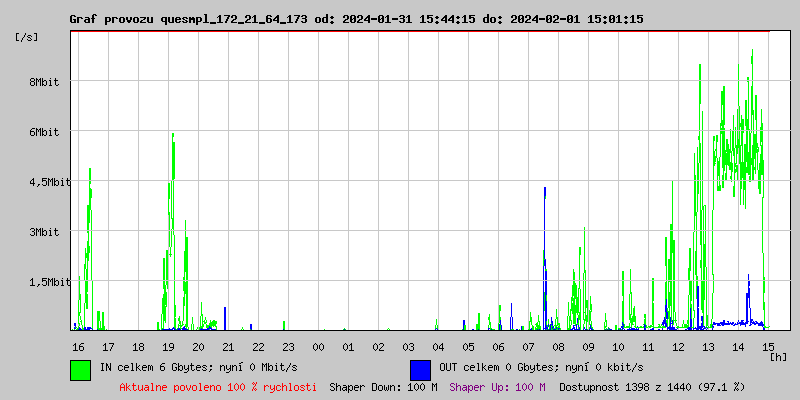Click the 12 hour marker on x-axis

tap(678, 346)
